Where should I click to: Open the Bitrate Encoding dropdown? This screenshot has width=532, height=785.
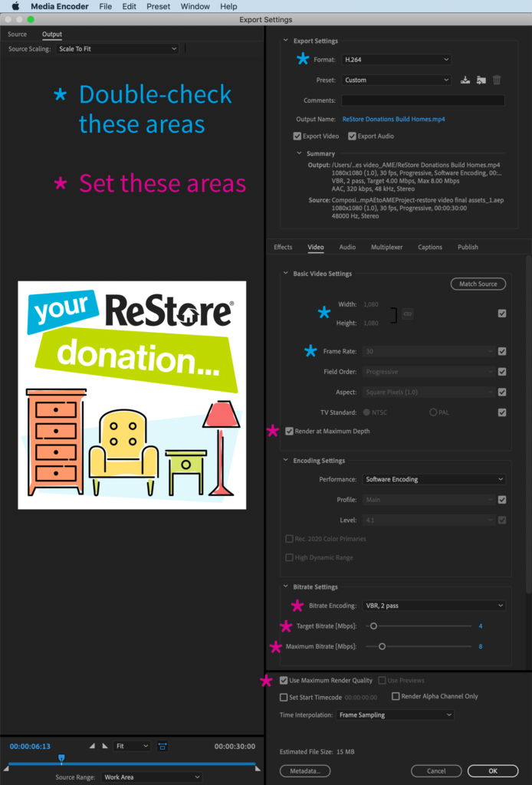pos(434,606)
